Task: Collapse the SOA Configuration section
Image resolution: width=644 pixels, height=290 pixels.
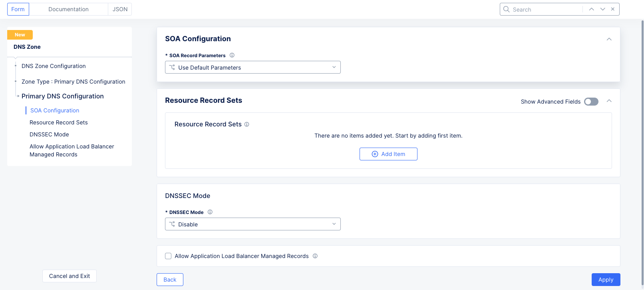Action: pyautogui.click(x=609, y=39)
